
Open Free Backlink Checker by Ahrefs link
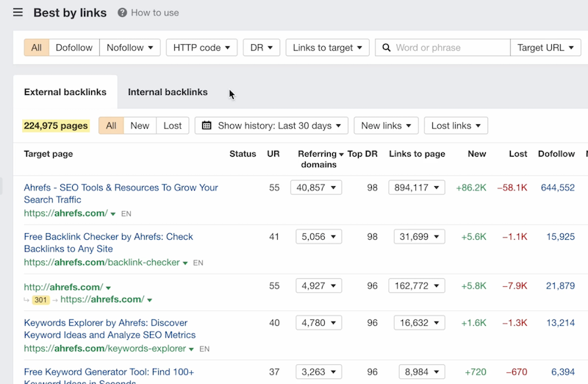click(108, 243)
